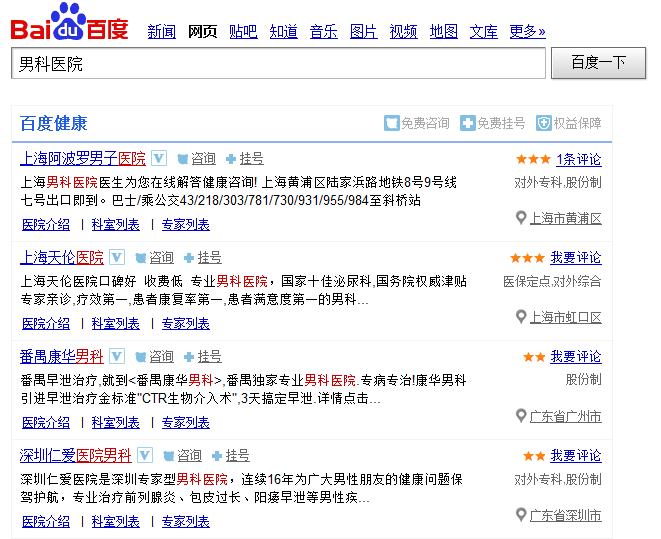This screenshot has width=661, height=539.
Task: Click the 免费挂号 plus icon in header
Action: 468,123
